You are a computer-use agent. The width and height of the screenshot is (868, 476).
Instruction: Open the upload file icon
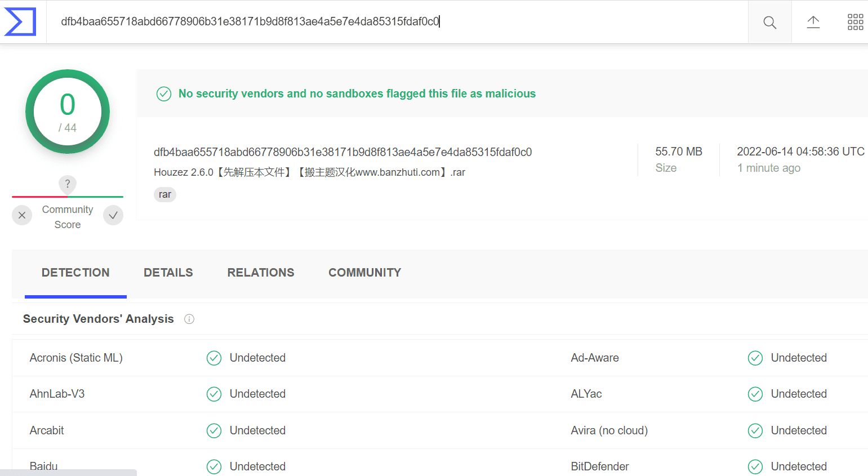[813, 22]
